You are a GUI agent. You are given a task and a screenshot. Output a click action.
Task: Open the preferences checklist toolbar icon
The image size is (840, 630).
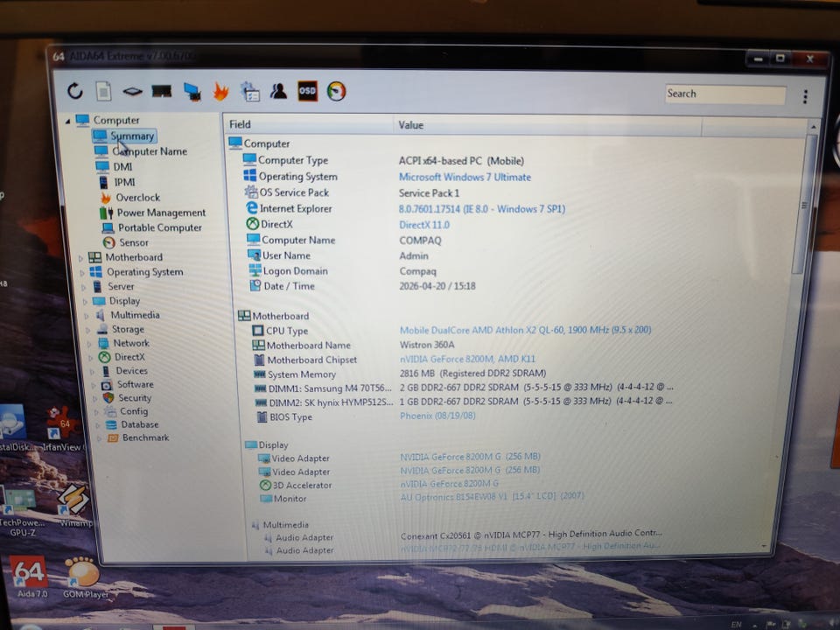click(249, 92)
